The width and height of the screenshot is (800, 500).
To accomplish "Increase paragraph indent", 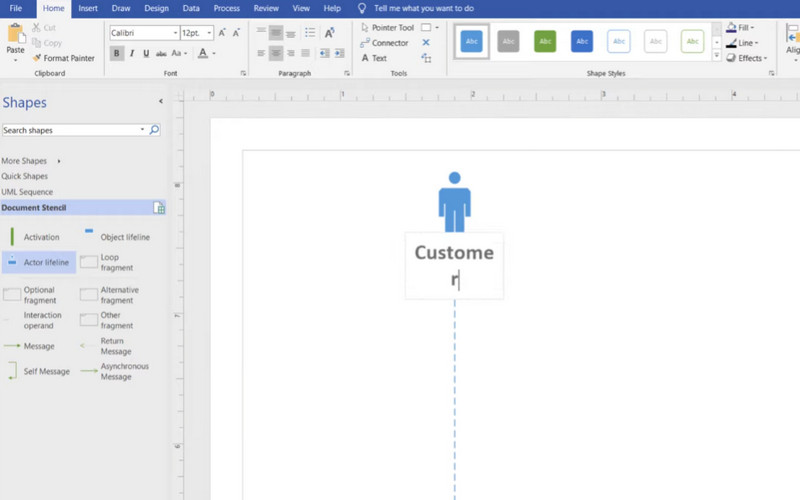I will (339, 53).
